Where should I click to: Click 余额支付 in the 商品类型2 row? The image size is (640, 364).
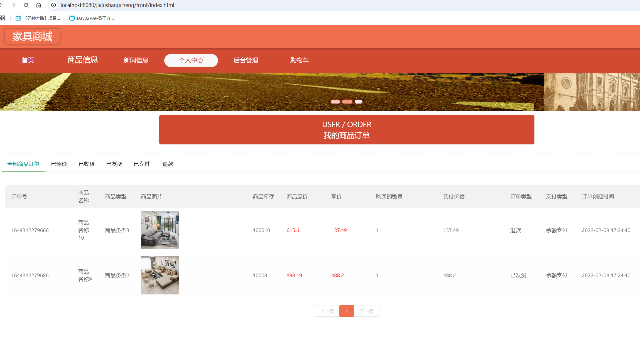(x=557, y=275)
